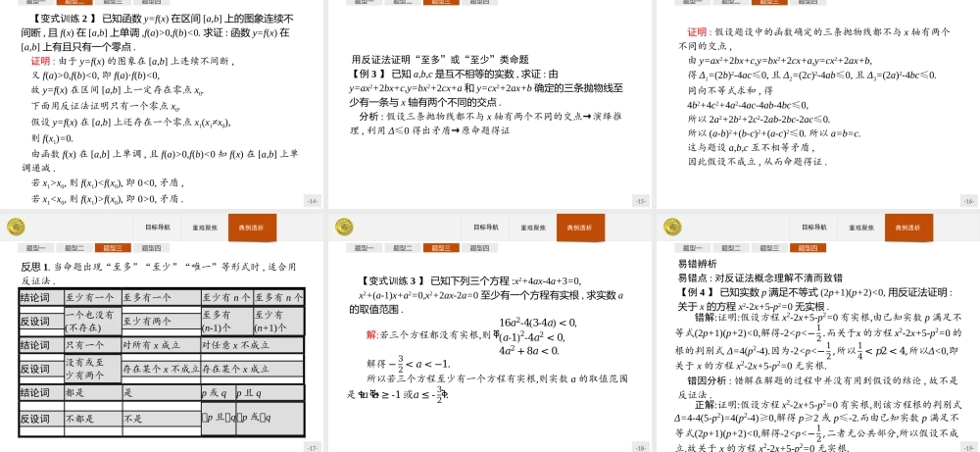Viewport: 980px width, 452px height.
Task: Switch to 题型一 on slide 18
Action: click(365, 248)
